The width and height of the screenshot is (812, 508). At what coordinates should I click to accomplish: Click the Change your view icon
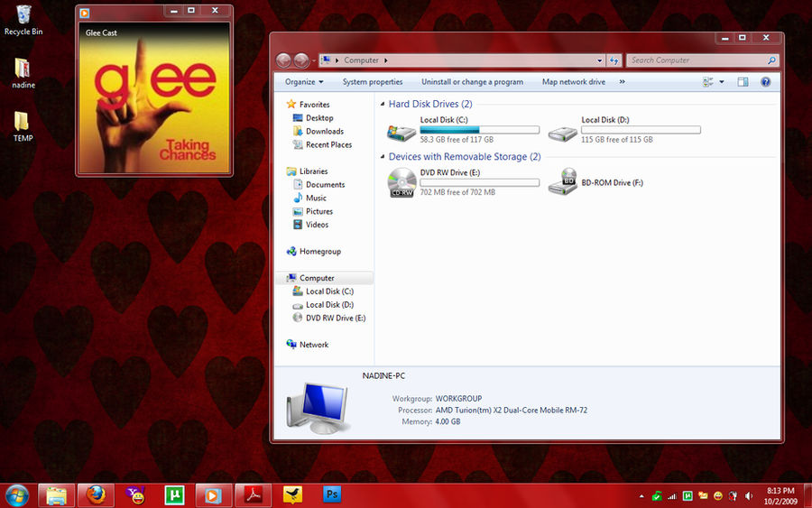708,82
